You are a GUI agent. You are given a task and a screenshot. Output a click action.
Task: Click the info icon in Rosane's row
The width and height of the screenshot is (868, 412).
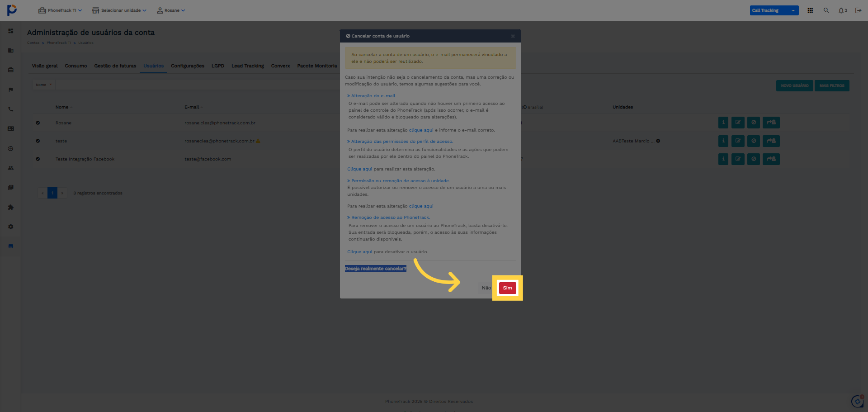click(x=723, y=123)
